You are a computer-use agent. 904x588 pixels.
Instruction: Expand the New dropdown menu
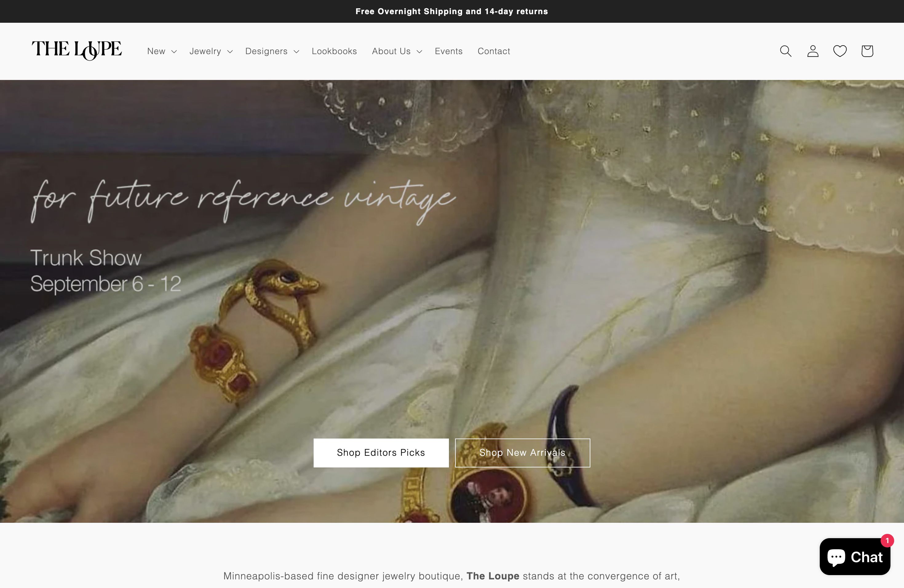point(161,51)
